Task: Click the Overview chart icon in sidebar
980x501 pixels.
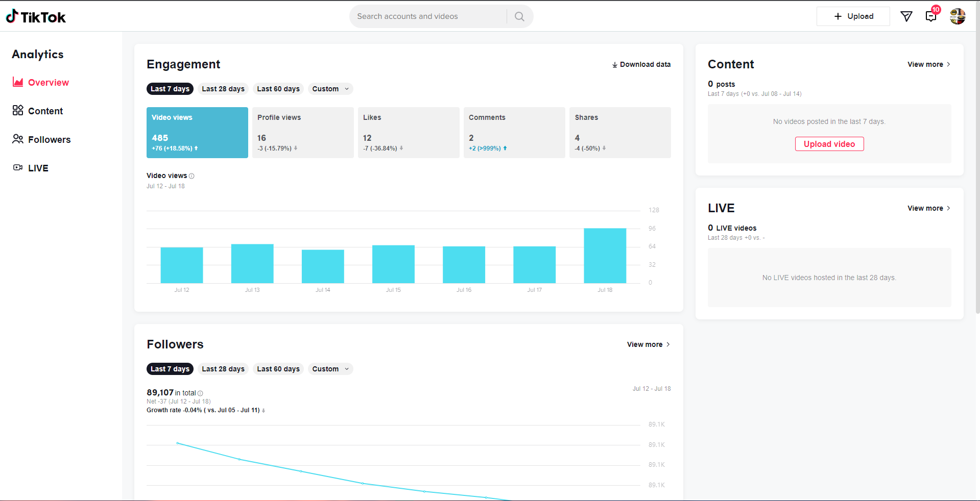Action: [x=18, y=82]
